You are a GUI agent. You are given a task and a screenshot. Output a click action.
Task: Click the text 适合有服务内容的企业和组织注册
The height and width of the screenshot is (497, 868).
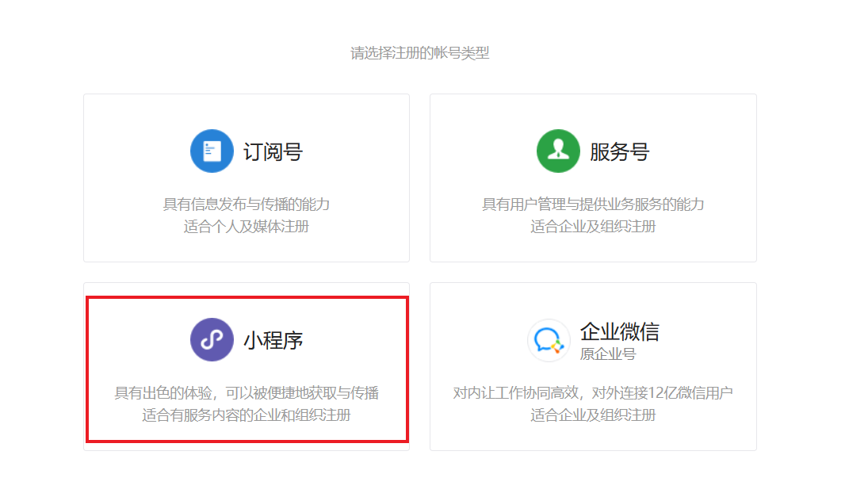(247, 415)
